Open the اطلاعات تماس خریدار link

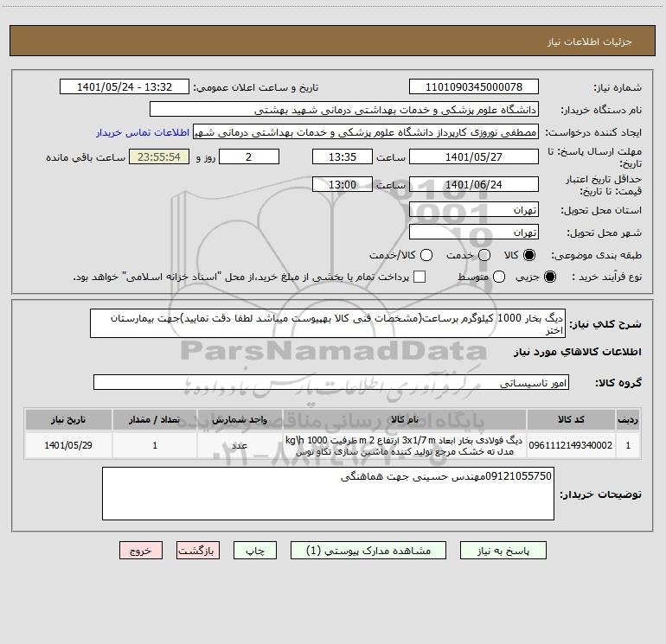[x=143, y=132]
